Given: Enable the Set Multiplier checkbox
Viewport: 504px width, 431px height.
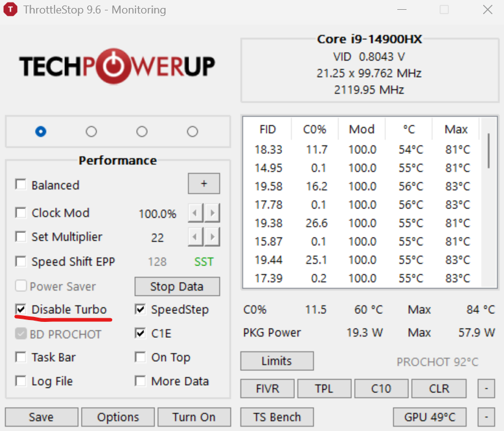Looking at the screenshot, I should (21, 237).
